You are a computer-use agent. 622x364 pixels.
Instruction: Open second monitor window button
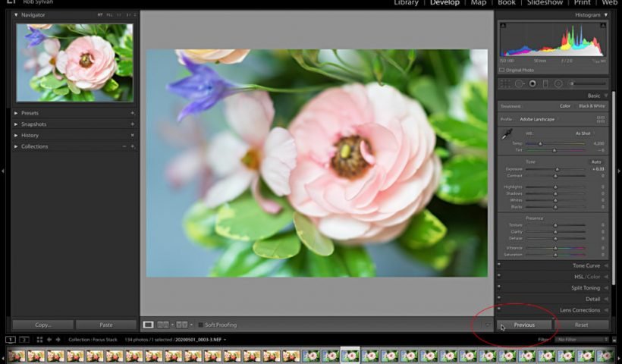click(x=24, y=340)
